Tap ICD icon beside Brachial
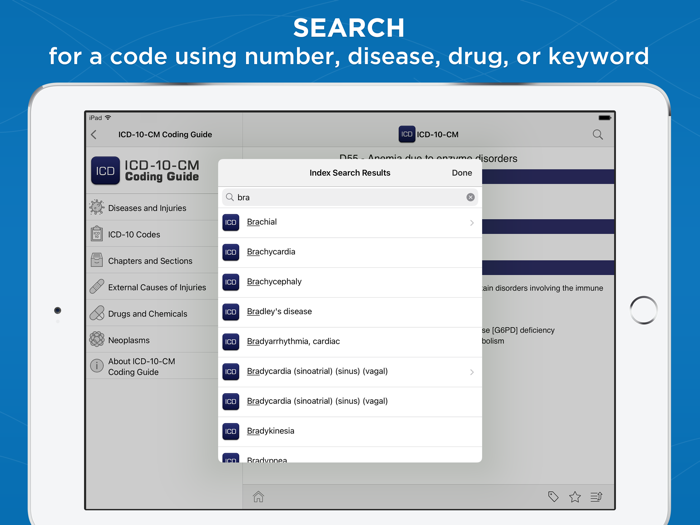This screenshot has width=700, height=525. click(231, 222)
